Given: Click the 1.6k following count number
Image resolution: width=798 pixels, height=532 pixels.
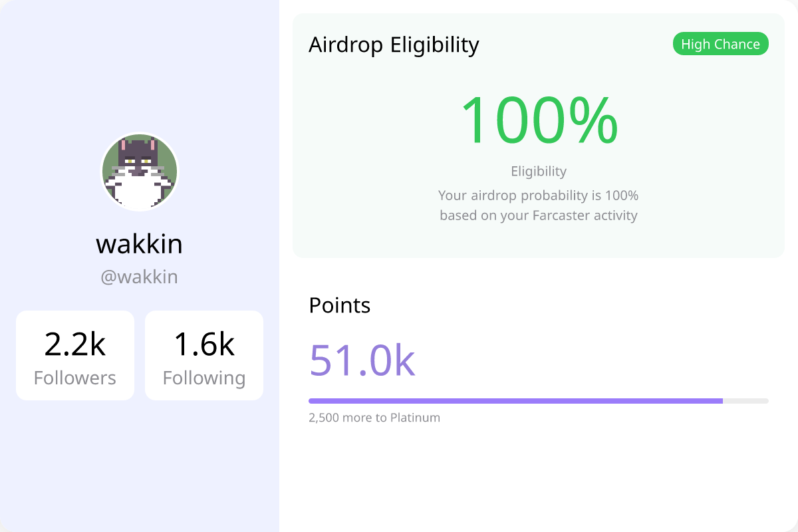Looking at the screenshot, I should coord(204,344).
